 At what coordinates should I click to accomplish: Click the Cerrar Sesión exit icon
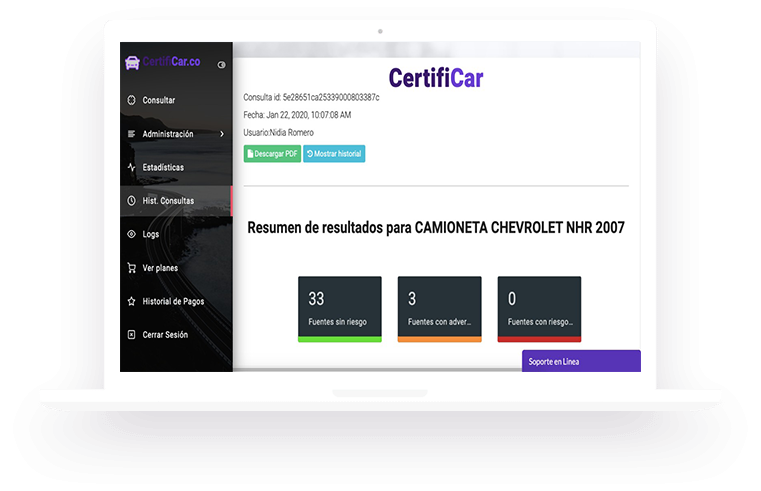click(132, 334)
